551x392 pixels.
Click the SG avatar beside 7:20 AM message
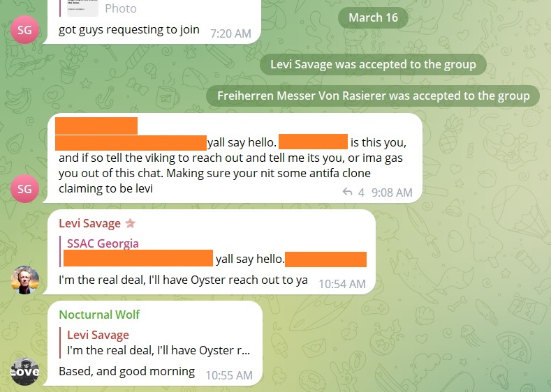click(24, 29)
